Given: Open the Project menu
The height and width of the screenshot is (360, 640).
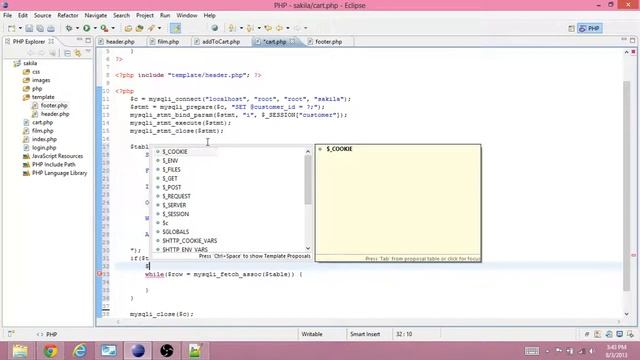Looking at the screenshot, I should tap(145, 15).
